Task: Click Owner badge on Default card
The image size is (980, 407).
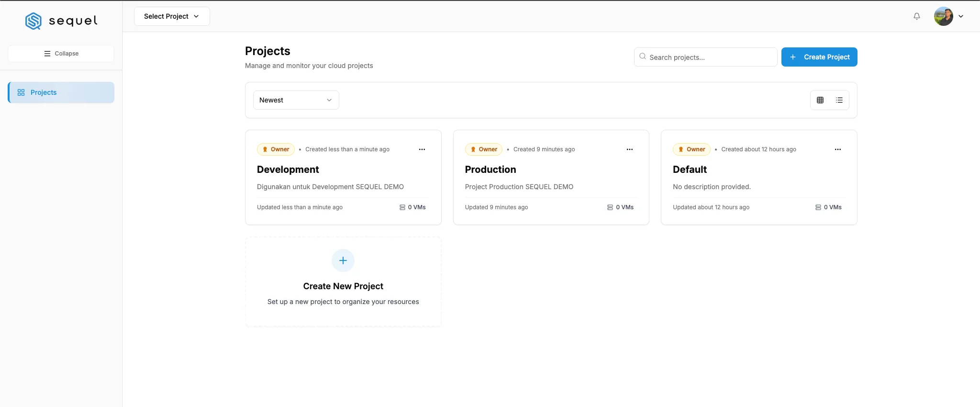Action: tap(691, 149)
